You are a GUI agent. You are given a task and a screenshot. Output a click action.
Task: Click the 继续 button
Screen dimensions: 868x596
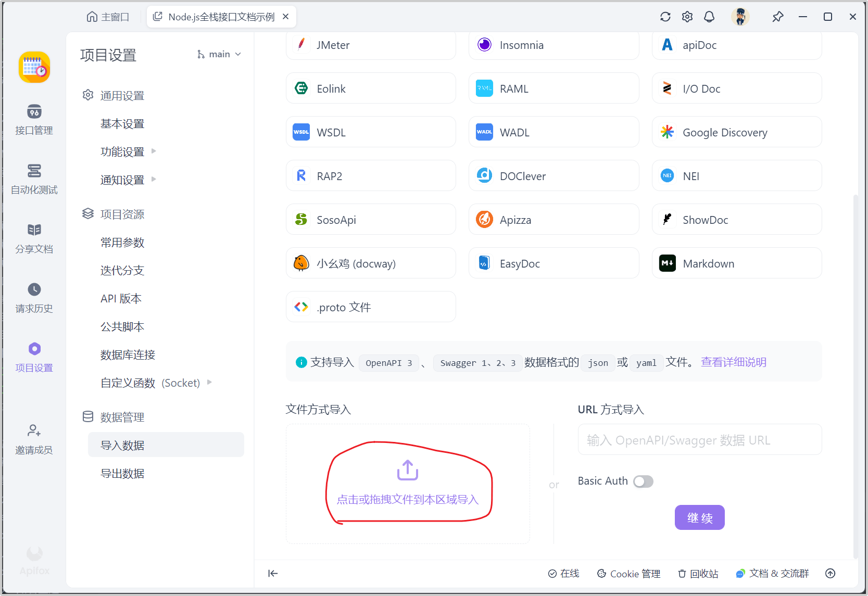point(699,517)
